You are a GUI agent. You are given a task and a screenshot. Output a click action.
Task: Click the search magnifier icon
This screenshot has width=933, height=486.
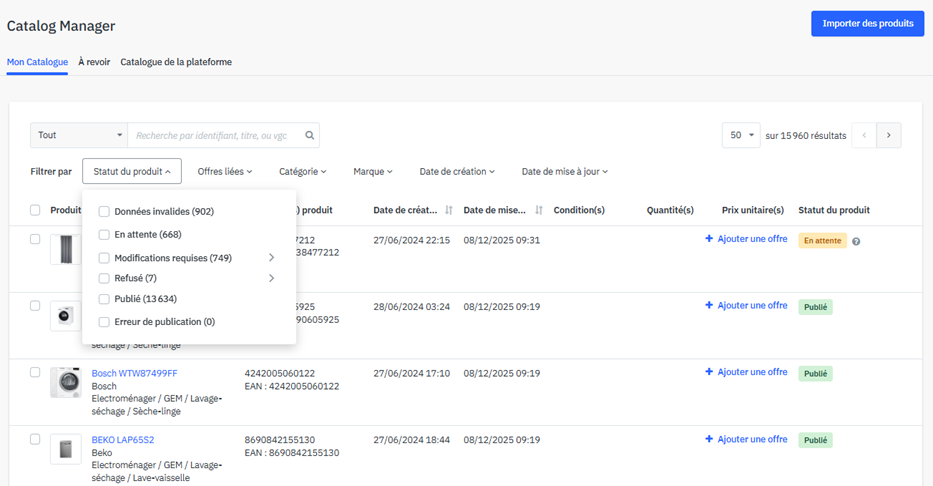(310, 135)
